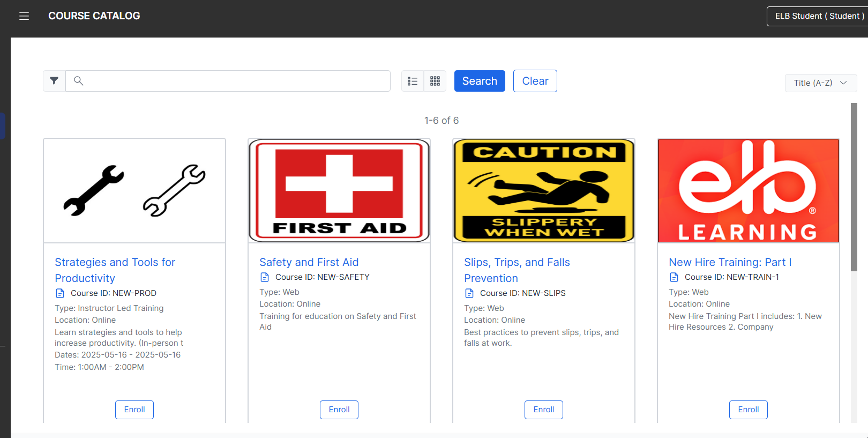Open the Title (A-Z) sort dropdown

coord(820,83)
